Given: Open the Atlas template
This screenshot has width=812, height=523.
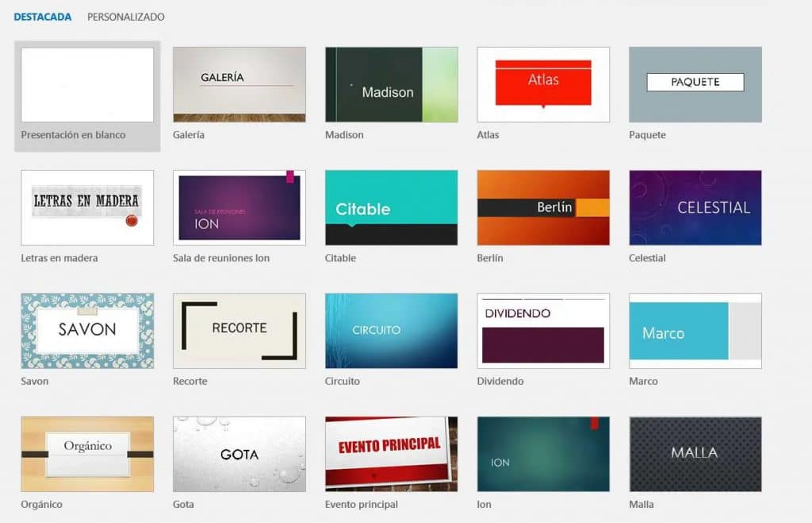Looking at the screenshot, I should pyautogui.click(x=542, y=84).
